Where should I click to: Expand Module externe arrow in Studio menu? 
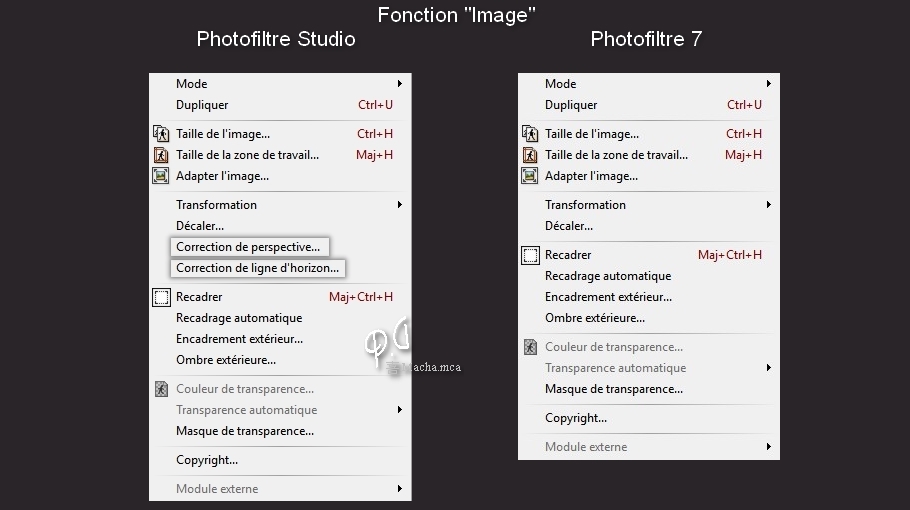[400, 489]
